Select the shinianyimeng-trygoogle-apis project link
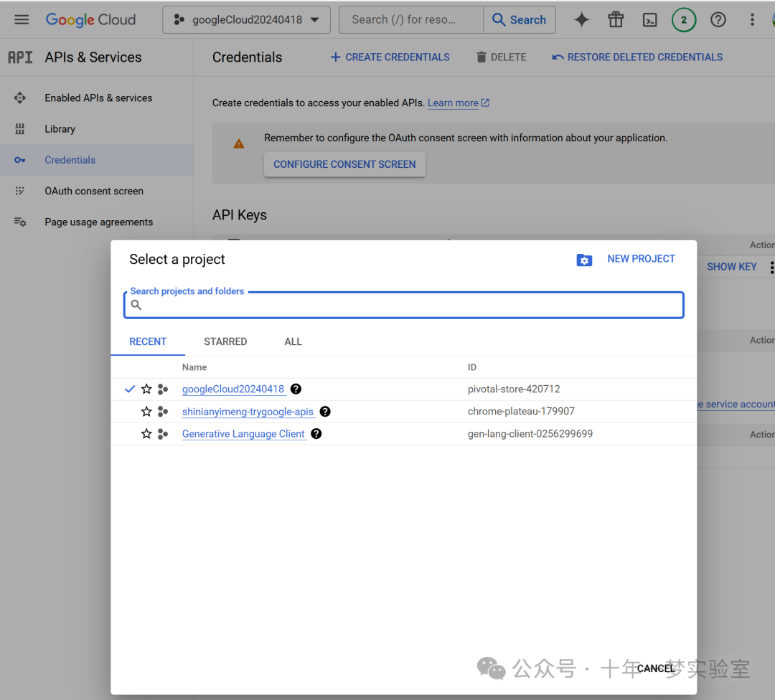 [x=248, y=412]
